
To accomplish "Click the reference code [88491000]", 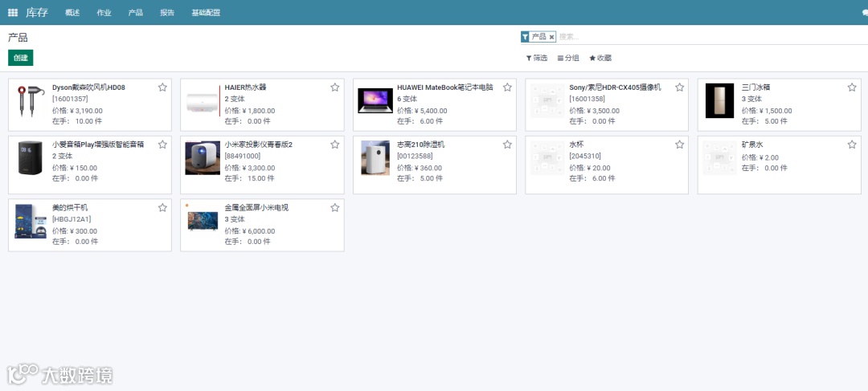I will [x=243, y=156].
